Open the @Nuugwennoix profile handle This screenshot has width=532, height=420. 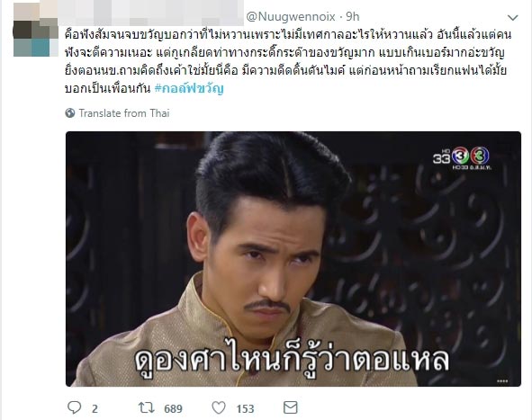click(x=291, y=16)
